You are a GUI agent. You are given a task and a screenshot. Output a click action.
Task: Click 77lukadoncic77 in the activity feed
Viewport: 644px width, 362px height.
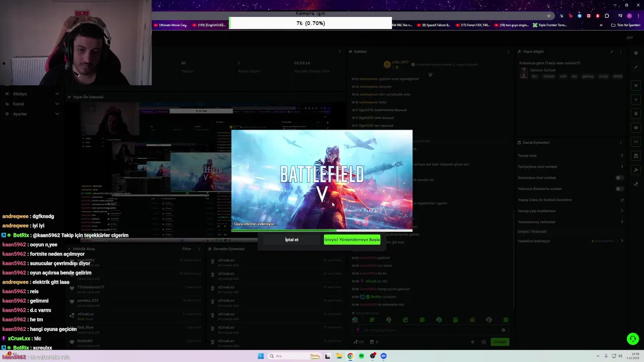tap(91, 287)
